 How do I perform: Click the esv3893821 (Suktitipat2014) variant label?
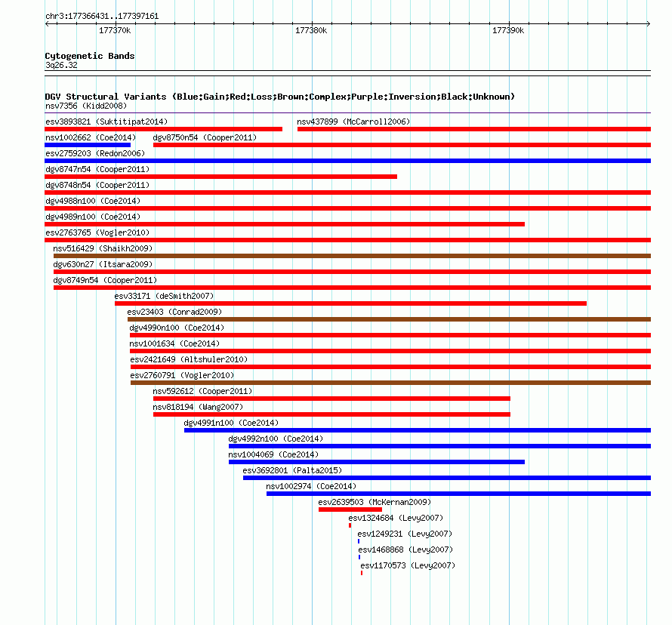click(x=106, y=122)
